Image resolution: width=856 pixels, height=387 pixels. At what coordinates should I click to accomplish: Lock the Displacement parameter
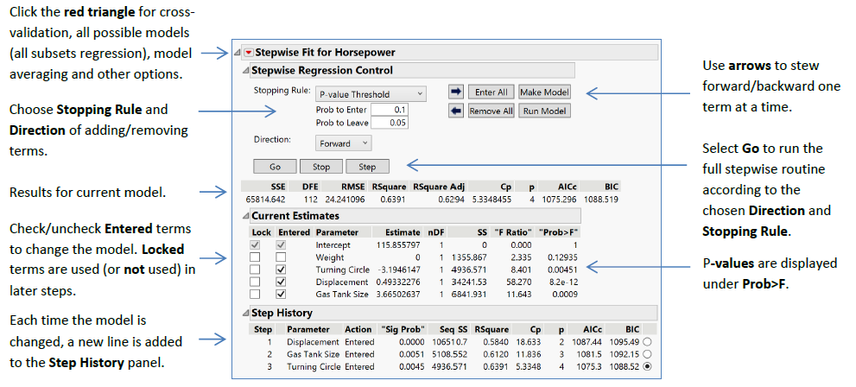coord(255,282)
